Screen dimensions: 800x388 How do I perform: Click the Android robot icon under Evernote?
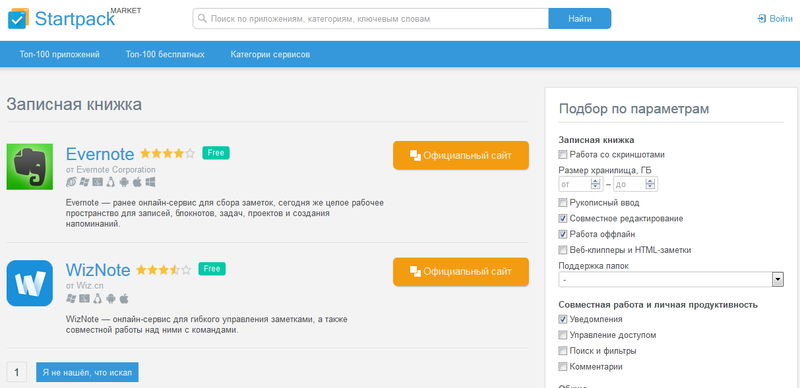coord(124,182)
